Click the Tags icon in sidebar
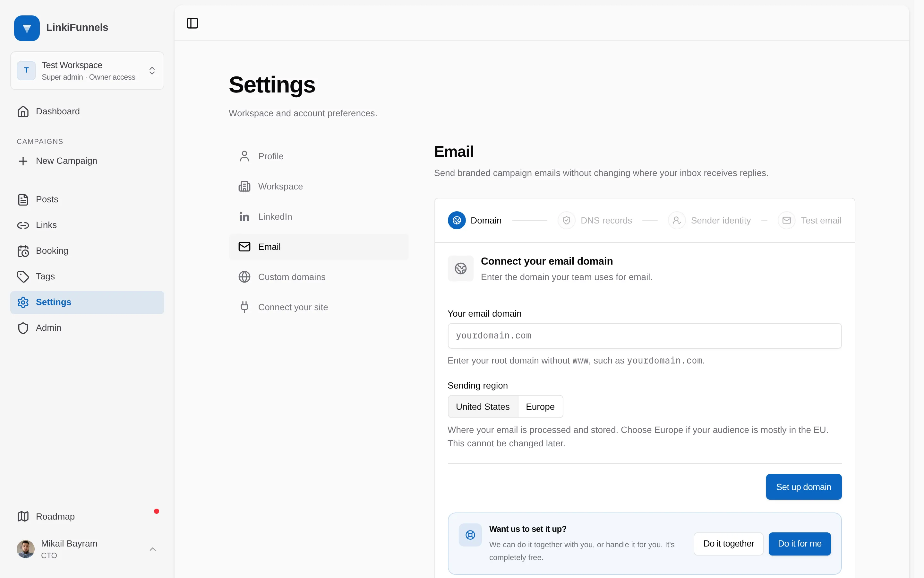Image resolution: width=924 pixels, height=578 pixels. (x=23, y=276)
